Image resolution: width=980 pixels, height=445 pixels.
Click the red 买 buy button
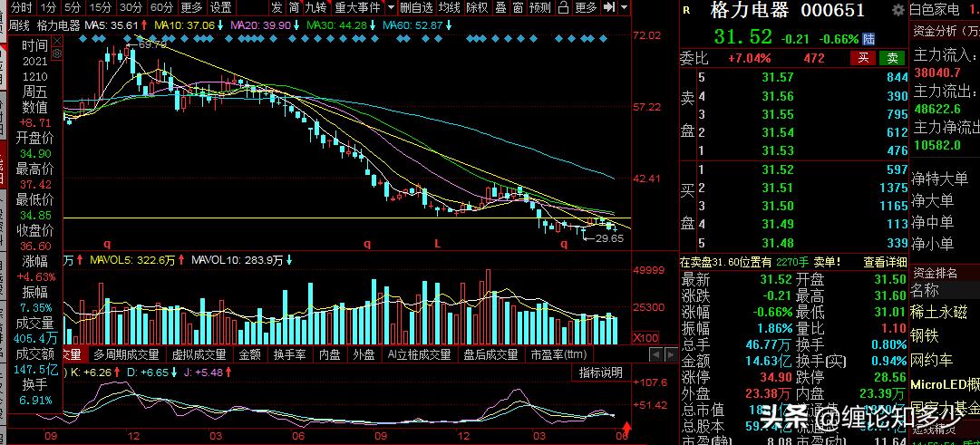click(x=863, y=58)
